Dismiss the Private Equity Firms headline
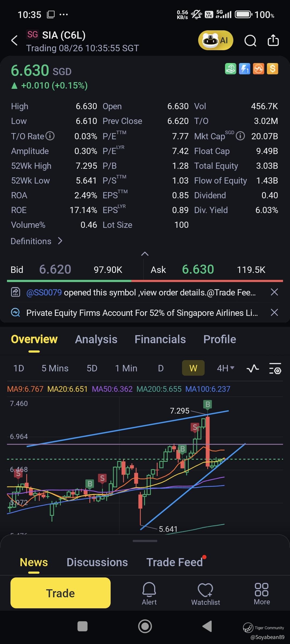Image resolution: width=290 pixels, height=644 pixels. [274, 312]
